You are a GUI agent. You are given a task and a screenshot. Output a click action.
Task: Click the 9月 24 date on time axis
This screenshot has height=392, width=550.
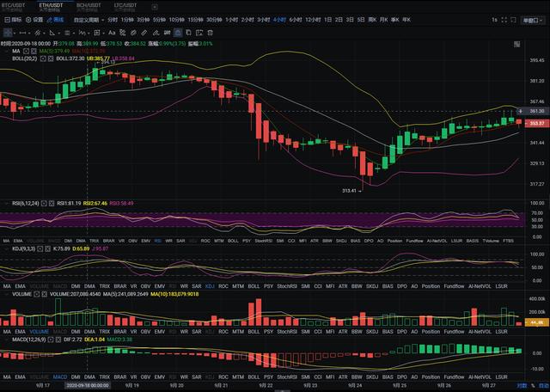tap(355, 385)
